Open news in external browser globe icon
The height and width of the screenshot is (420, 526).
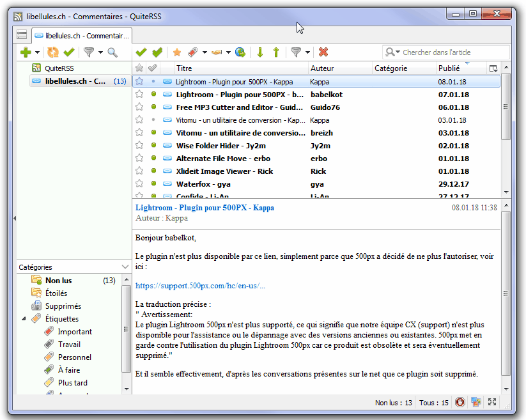(240, 52)
